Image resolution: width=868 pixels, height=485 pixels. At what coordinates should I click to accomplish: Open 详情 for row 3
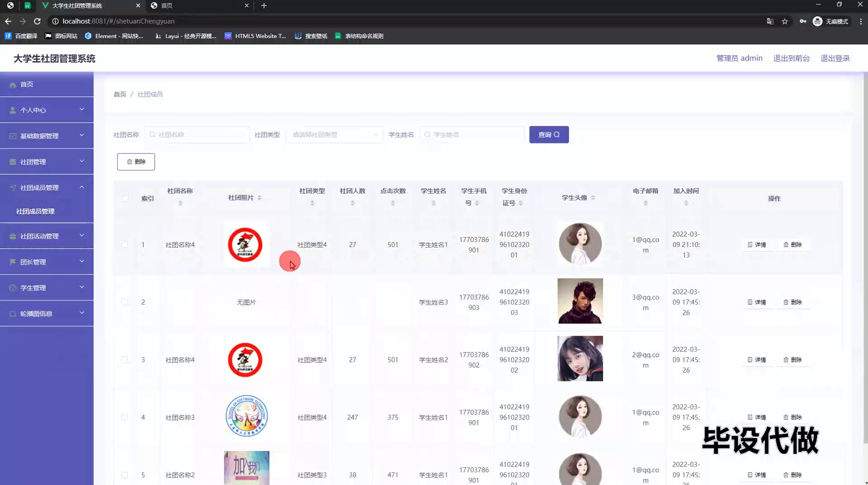(757, 360)
